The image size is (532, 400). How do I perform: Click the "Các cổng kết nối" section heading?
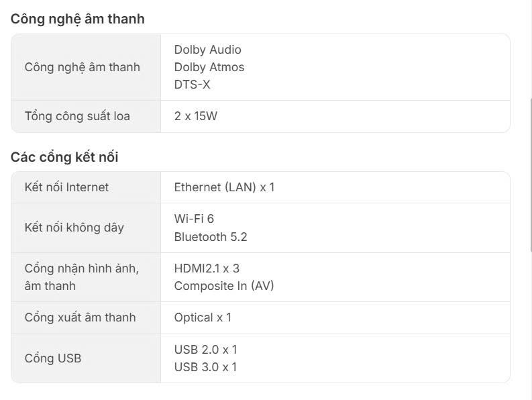tap(64, 157)
